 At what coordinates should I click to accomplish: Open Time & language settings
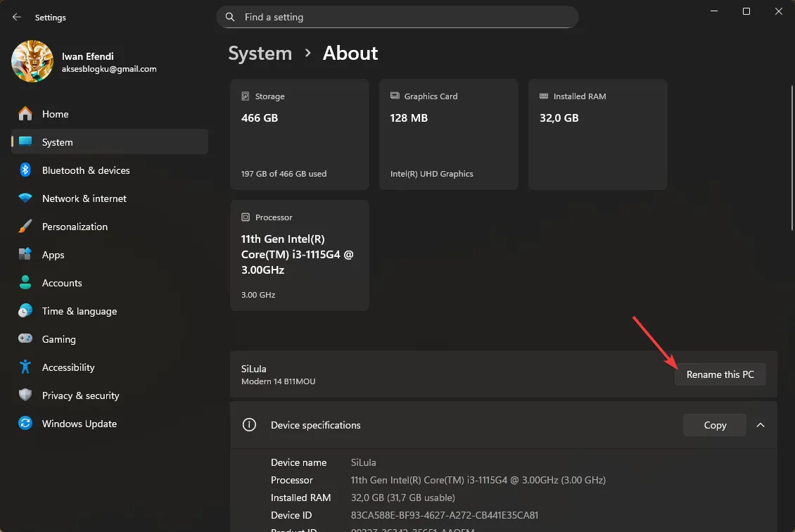click(x=79, y=310)
